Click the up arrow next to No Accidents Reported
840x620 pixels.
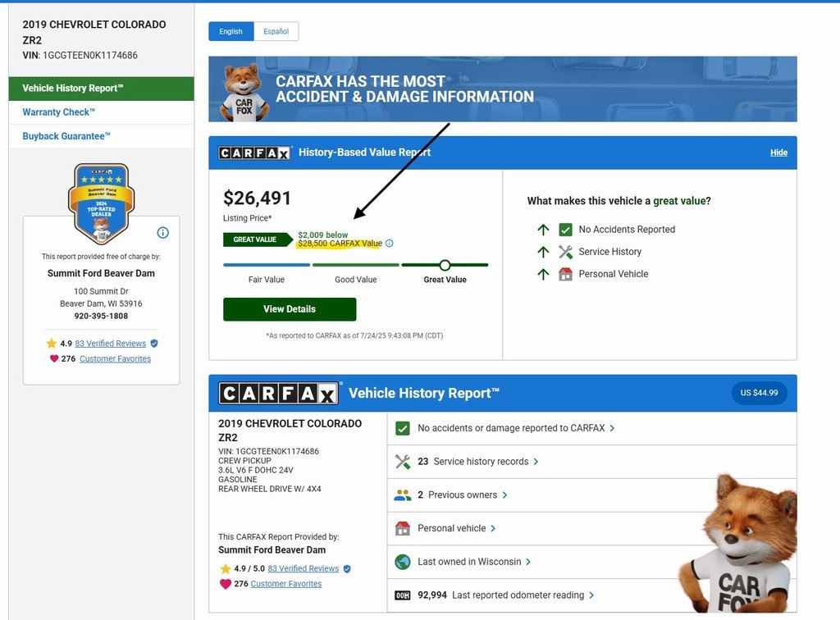click(x=543, y=230)
